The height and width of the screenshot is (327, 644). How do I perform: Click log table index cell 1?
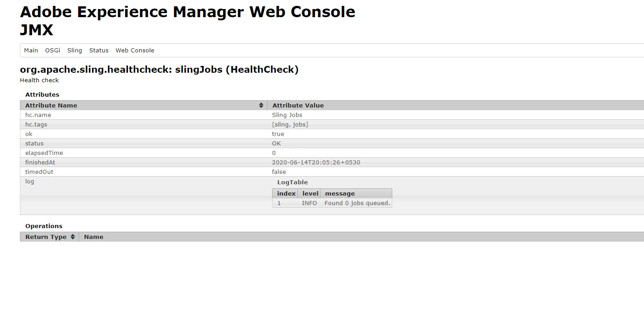pyautogui.click(x=279, y=203)
